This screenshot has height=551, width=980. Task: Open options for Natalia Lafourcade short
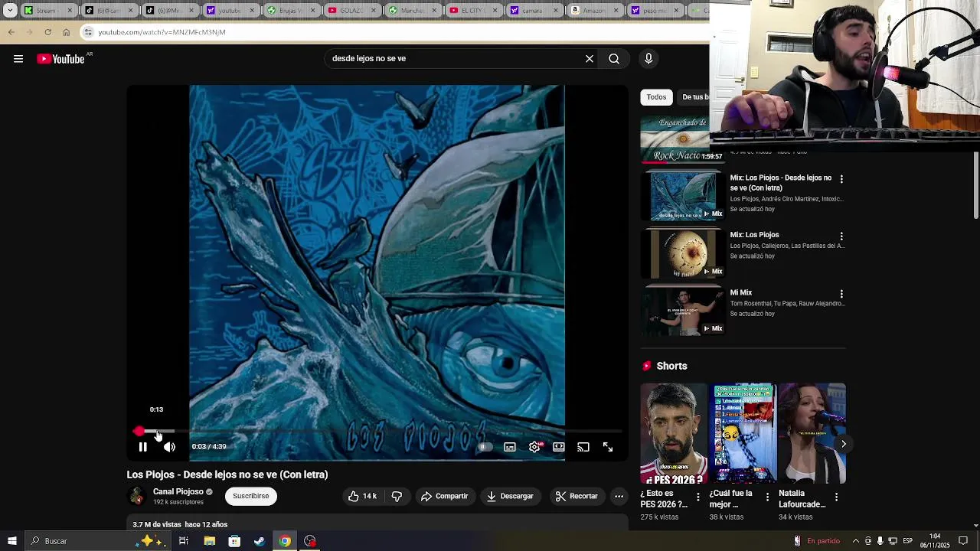(836, 497)
